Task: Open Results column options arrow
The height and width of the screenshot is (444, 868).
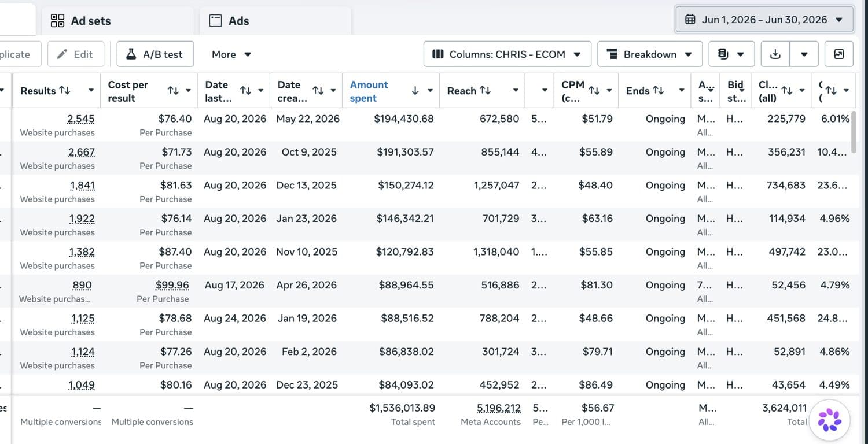Action: pyautogui.click(x=91, y=91)
